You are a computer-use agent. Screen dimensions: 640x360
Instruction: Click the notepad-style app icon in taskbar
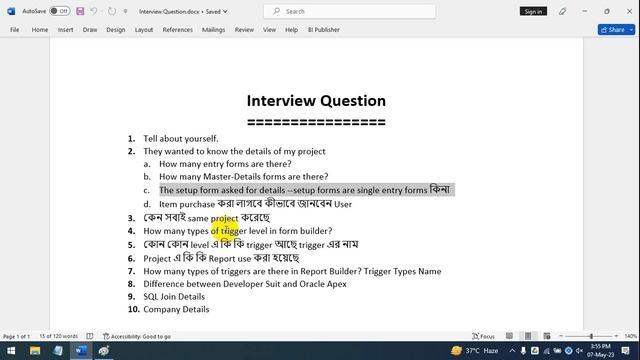tap(58, 351)
